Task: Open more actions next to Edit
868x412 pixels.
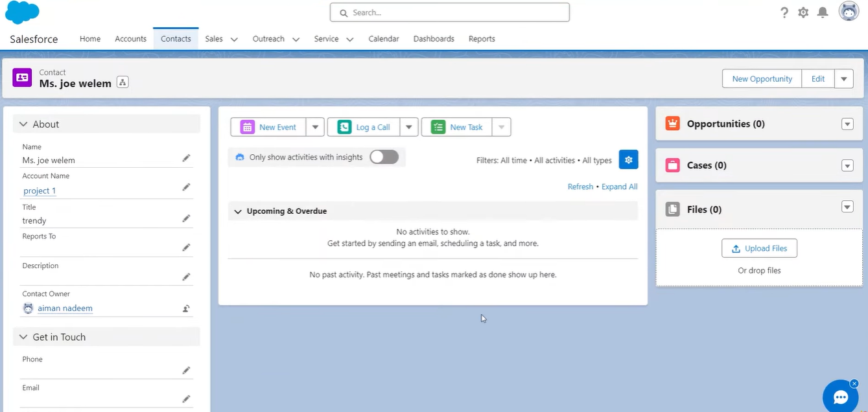Action: [x=843, y=78]
